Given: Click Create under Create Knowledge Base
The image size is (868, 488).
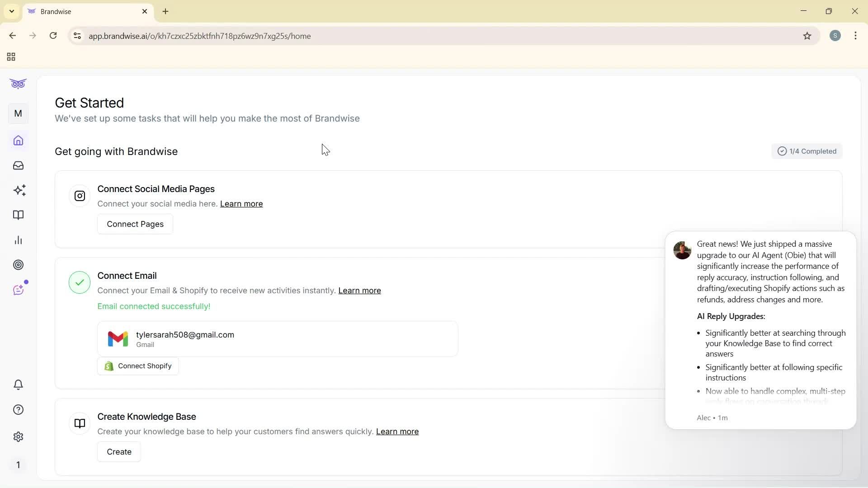Looking at the screenshot, I should pos(119,451).
